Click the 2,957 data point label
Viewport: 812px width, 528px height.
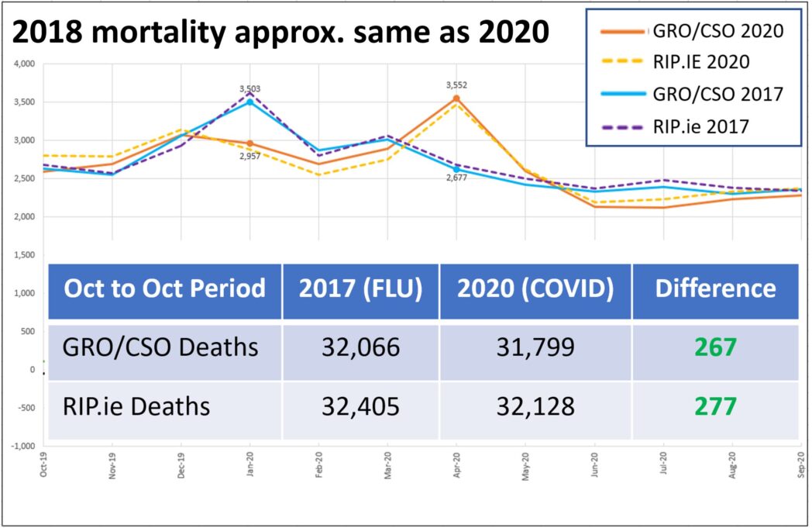[249, 156]
